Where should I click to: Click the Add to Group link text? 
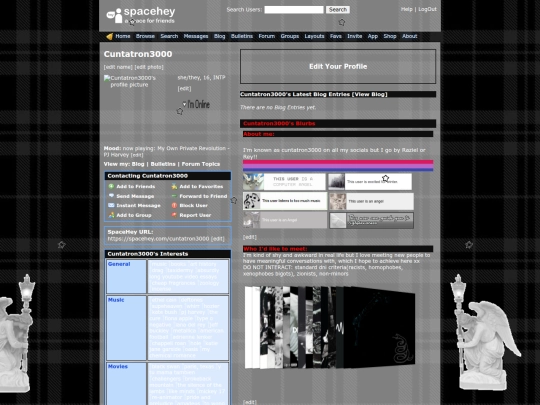coord(134,215)
